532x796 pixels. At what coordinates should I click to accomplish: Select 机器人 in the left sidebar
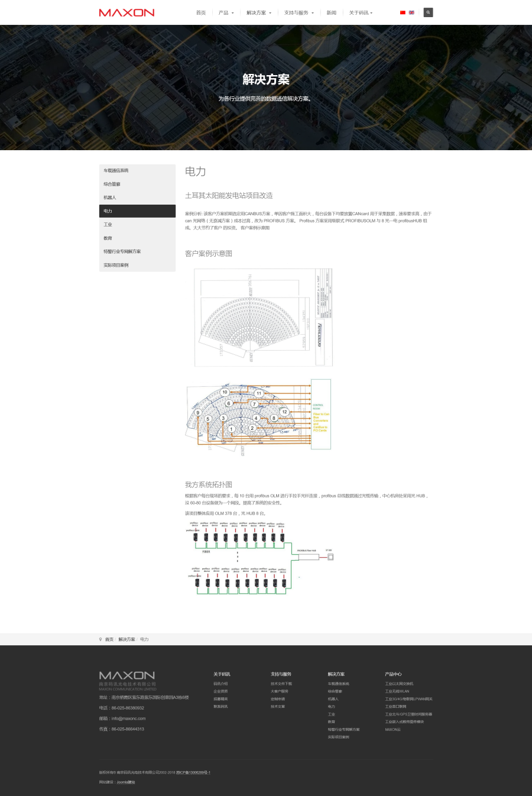(110, 198)
